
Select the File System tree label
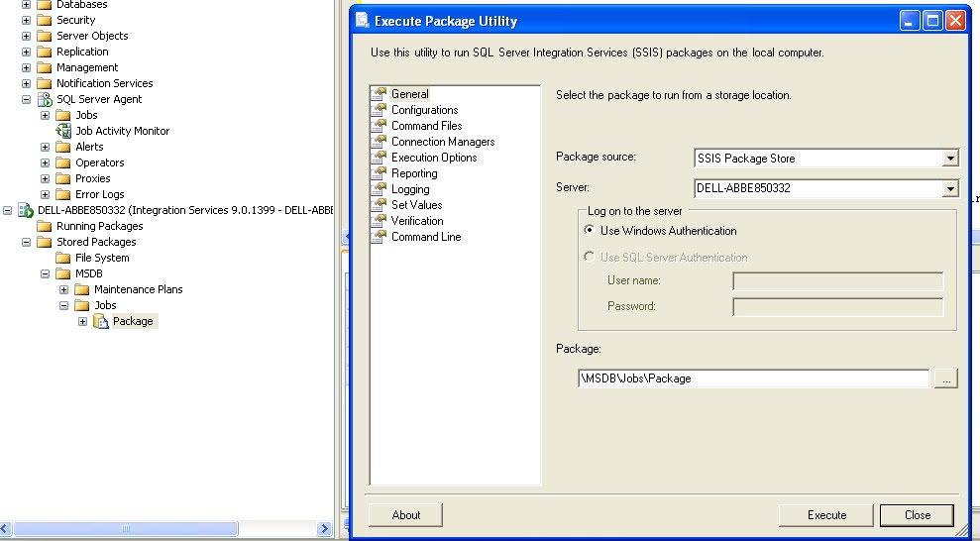[102, 258]
